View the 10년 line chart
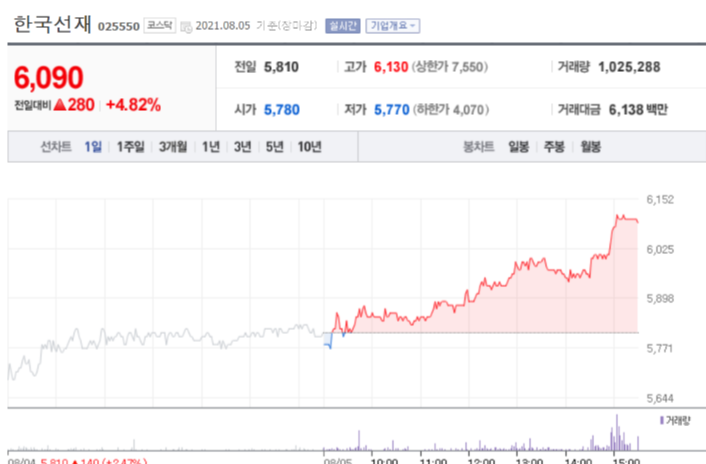Viewport: 706px width, 464px height. (x=309, y=147)
